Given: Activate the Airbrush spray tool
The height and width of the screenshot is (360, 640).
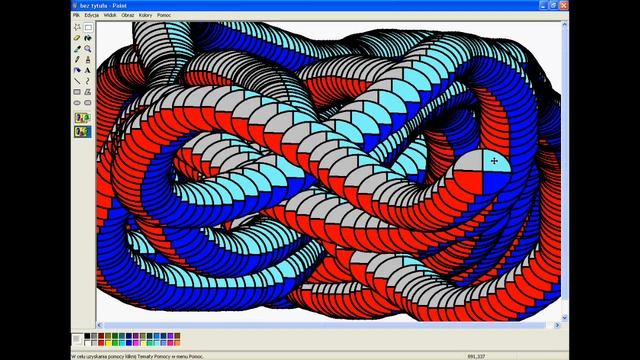Looking at the screenshot, I should [77, 70].
